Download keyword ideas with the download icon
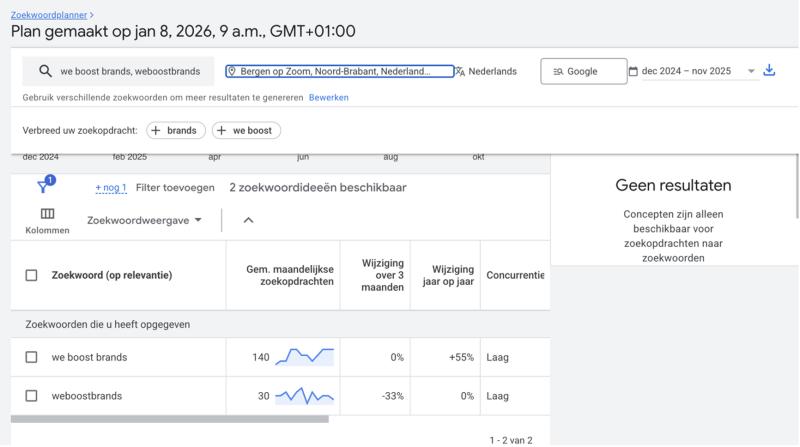 tap(769, 70)
